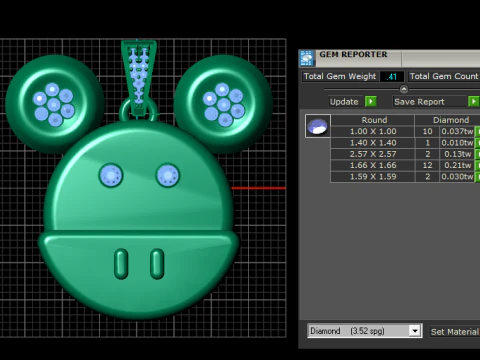Image resolution: width=480 pixels, height=360 pixels.
Task: Select the round gem thumbnail in report
Action: tap(318, 126)
